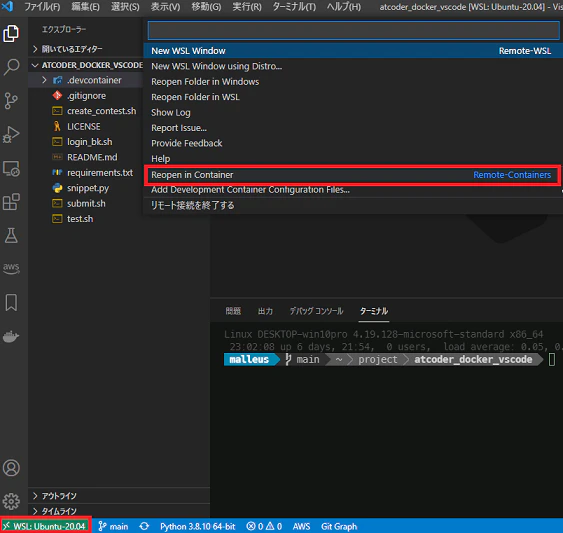Open Git Graph from the status bar

[339, 527]
